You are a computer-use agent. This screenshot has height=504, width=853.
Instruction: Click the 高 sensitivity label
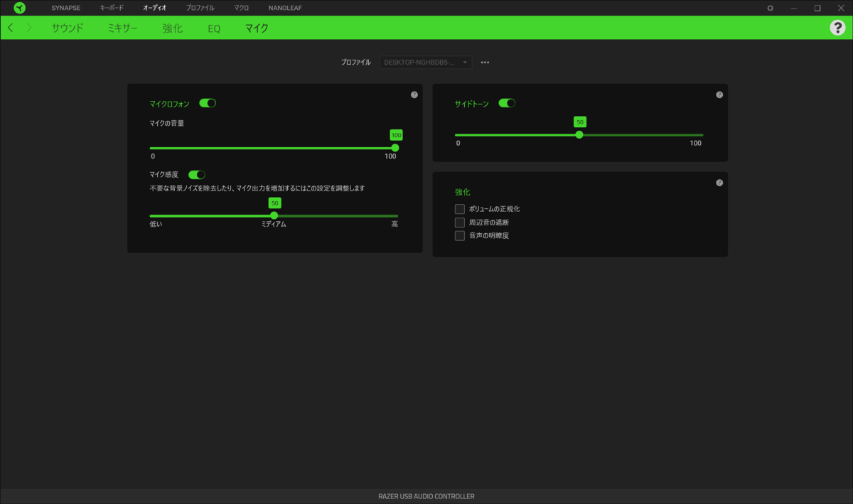click(x=395, y=224)
